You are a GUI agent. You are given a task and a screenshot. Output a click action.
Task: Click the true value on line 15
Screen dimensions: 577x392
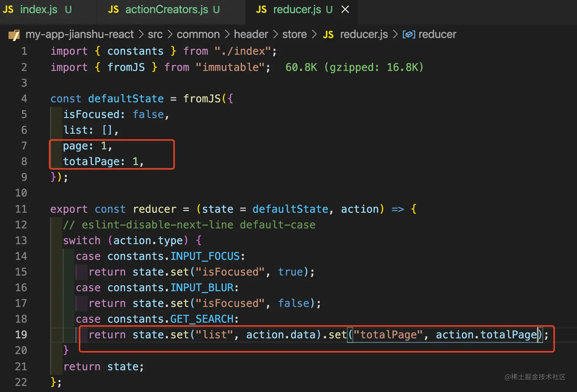click(290, 272)
